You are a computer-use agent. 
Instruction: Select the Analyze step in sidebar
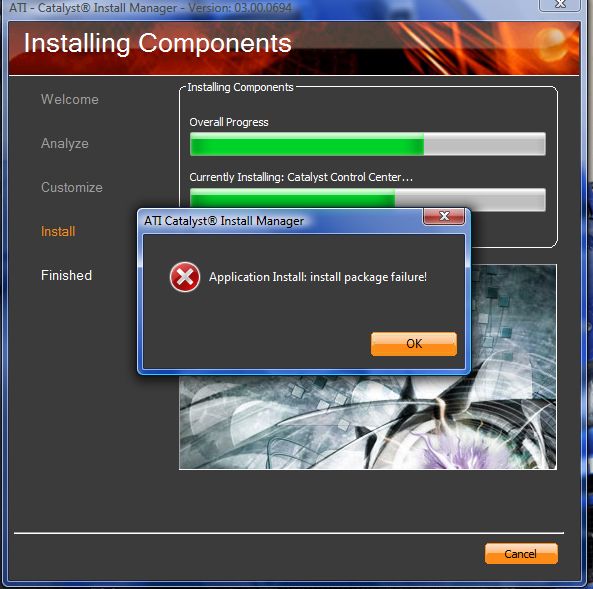tap(65, 143)
